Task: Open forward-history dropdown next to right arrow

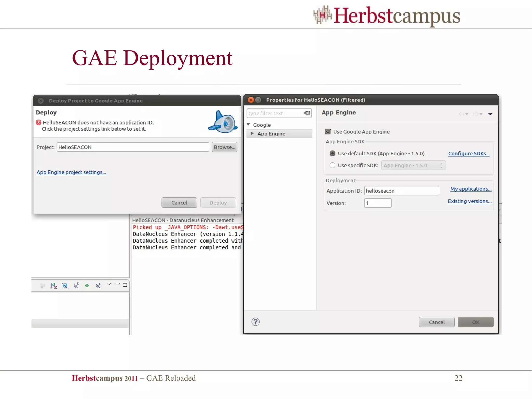Action: [481, 114]
